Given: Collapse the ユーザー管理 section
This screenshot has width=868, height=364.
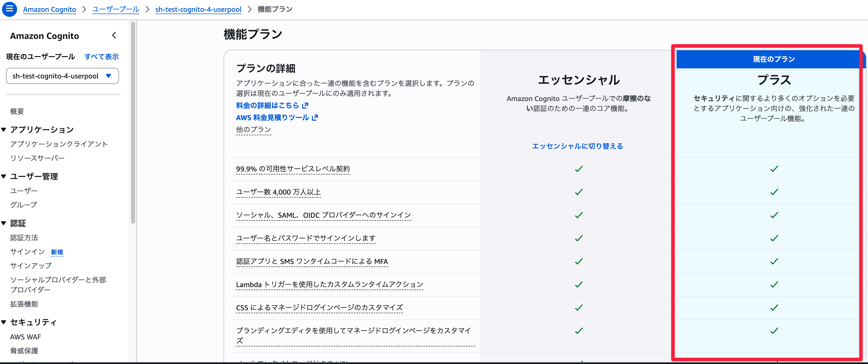Looking at the screenshot, I should 4,176.
